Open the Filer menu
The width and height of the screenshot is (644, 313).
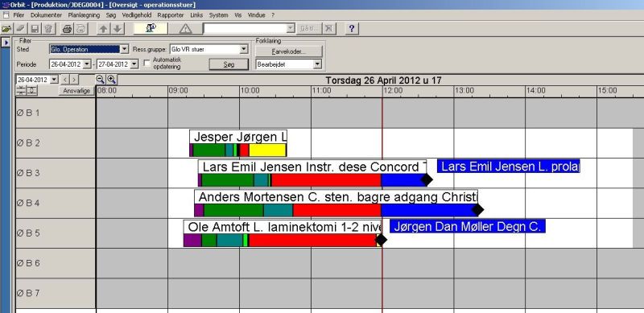coord(19,15)
